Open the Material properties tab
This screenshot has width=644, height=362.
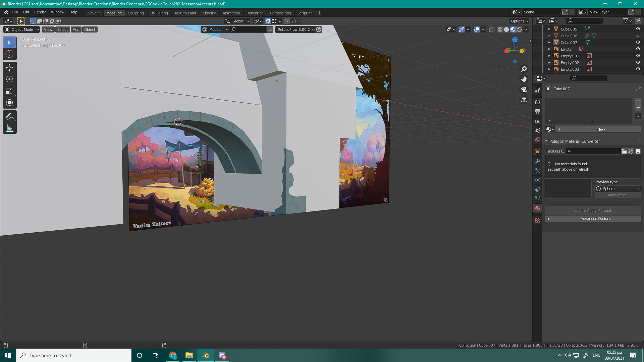tap(538, 208)
